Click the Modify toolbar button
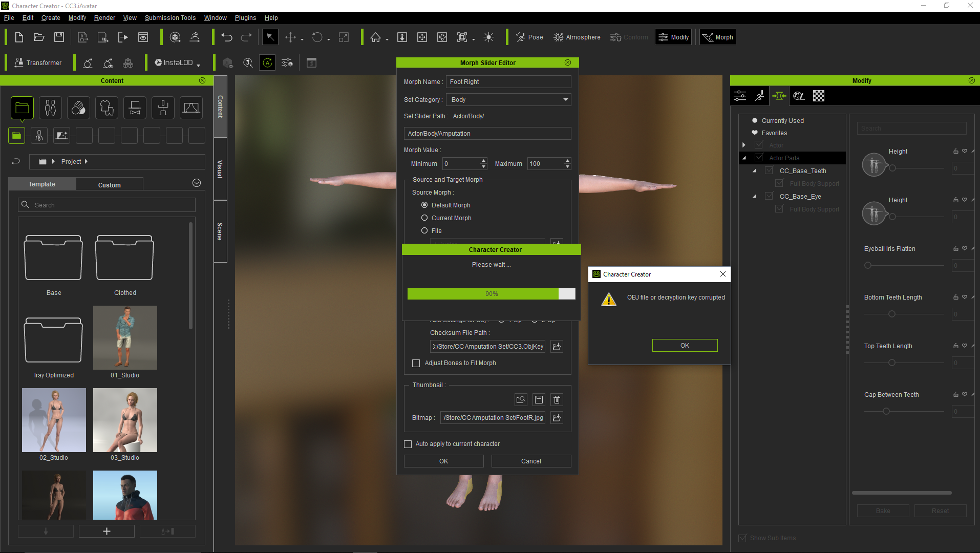The width and height of the screenshot is (980, 553). (x=673, y=37)
